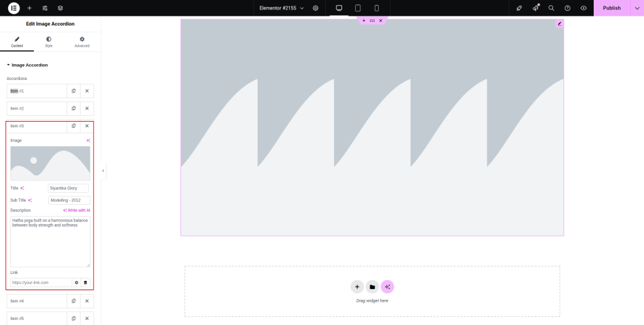Duplicate Item #5
The image size is (644, 325).
(74, 319)
